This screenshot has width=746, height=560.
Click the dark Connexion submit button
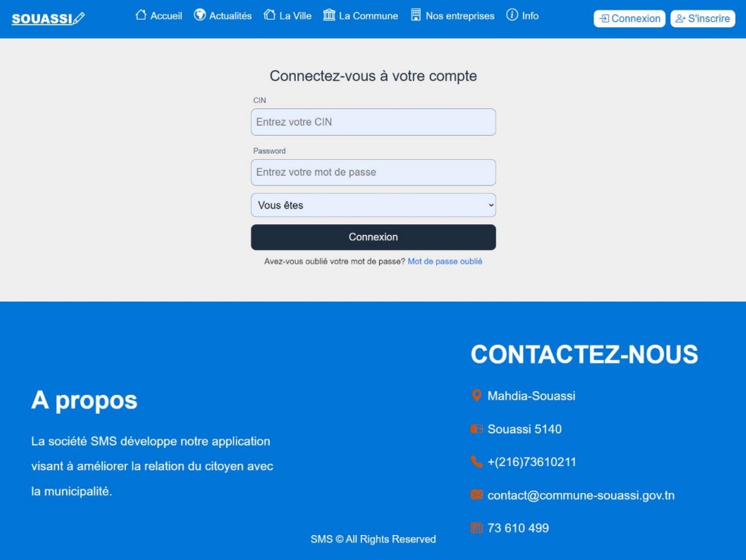[x=374, y=237]
